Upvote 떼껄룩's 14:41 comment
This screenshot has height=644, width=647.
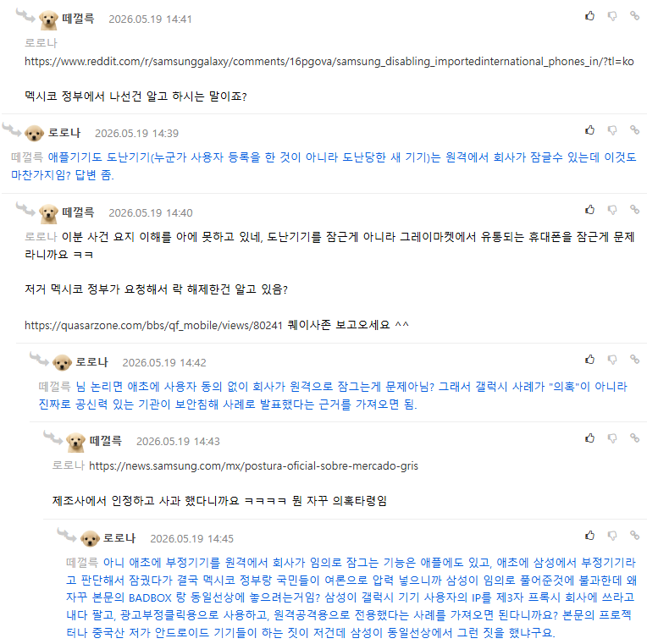click(589, 16)
